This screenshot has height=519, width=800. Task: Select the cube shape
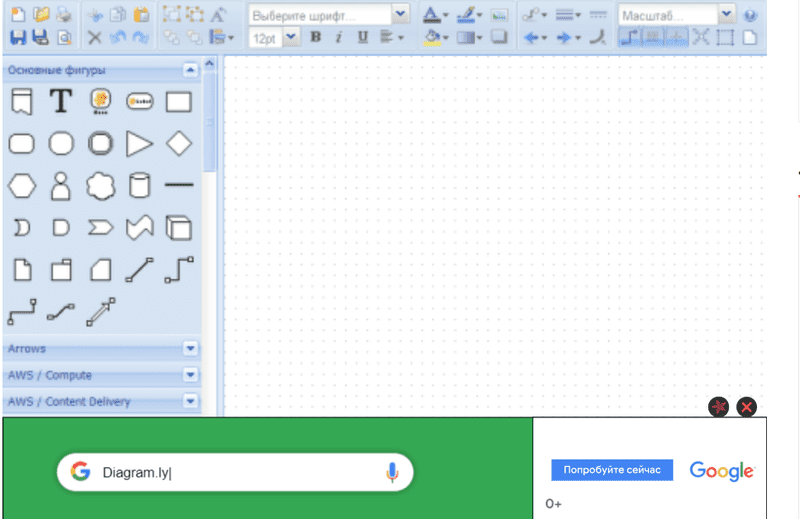[178, 228]
